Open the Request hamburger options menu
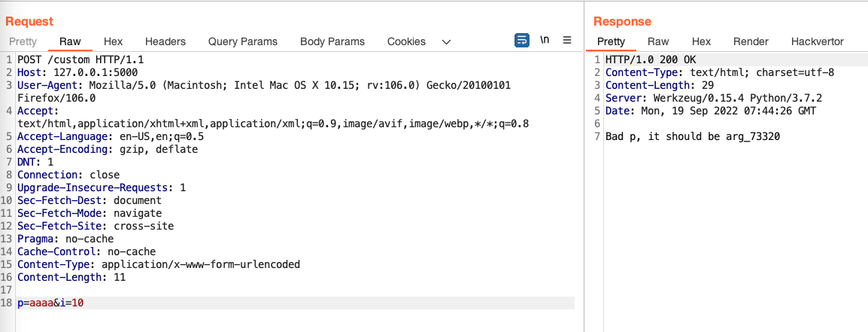Image resolution: width=868 pixels, height=332 pixels. 567,41
